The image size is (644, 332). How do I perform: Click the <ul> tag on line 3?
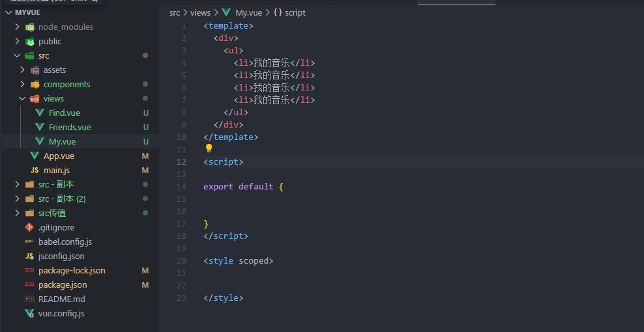coord(233,51)
